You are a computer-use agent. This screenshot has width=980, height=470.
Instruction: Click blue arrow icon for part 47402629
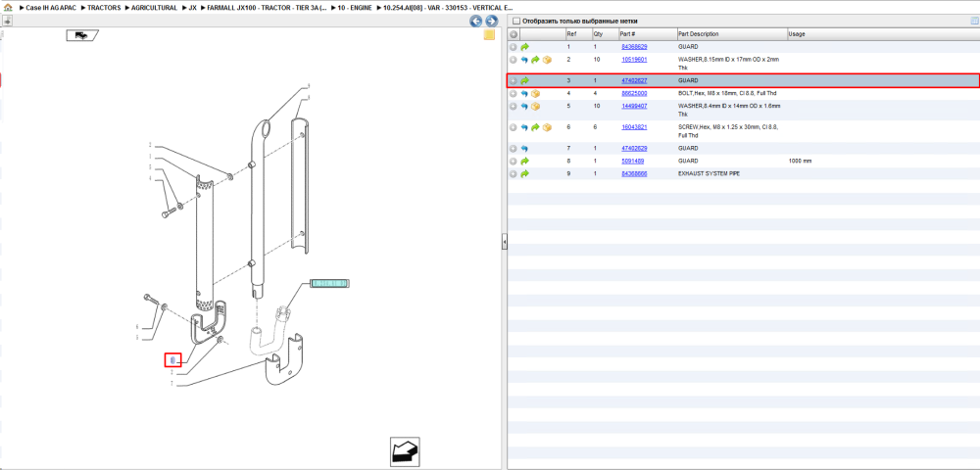click(x=524, y=149)
